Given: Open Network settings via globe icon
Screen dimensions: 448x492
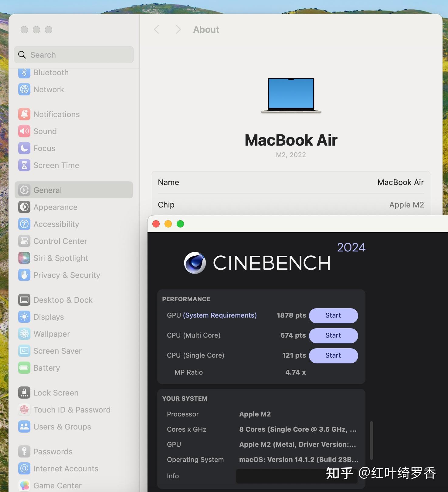Looking at the screenshot, I should point(24,89).
